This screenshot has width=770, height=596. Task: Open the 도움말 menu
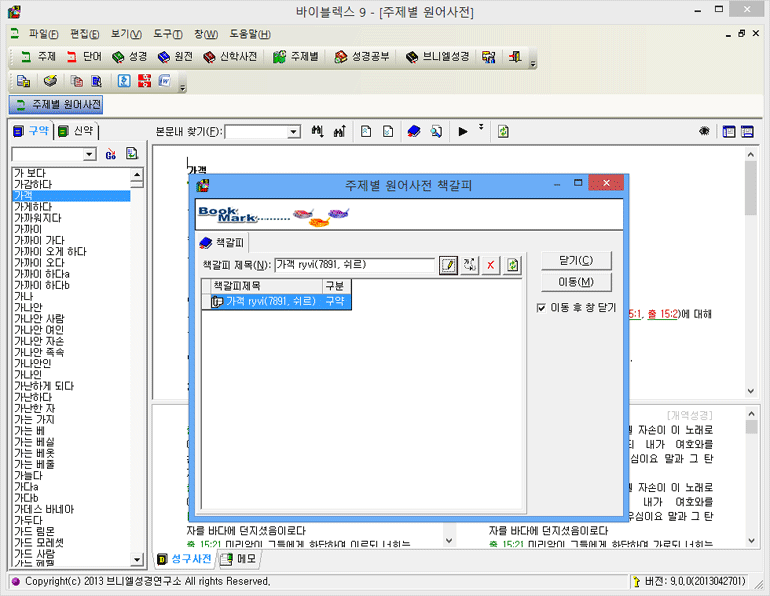(x=250, y=34)
